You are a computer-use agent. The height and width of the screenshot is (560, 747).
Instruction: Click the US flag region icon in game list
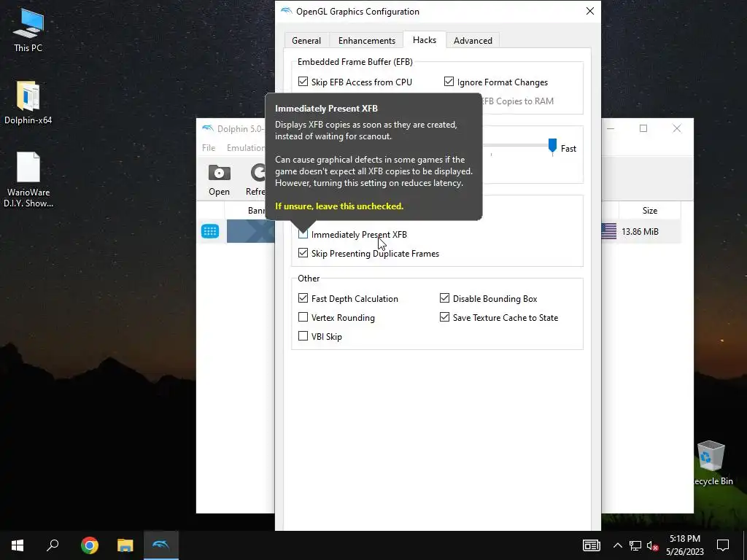609,231
